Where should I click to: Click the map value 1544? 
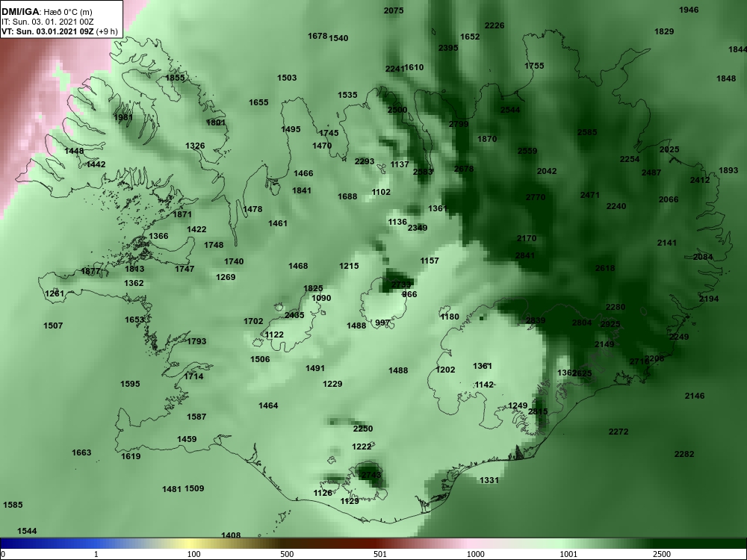pyautogui.click(x=27, y=530)
